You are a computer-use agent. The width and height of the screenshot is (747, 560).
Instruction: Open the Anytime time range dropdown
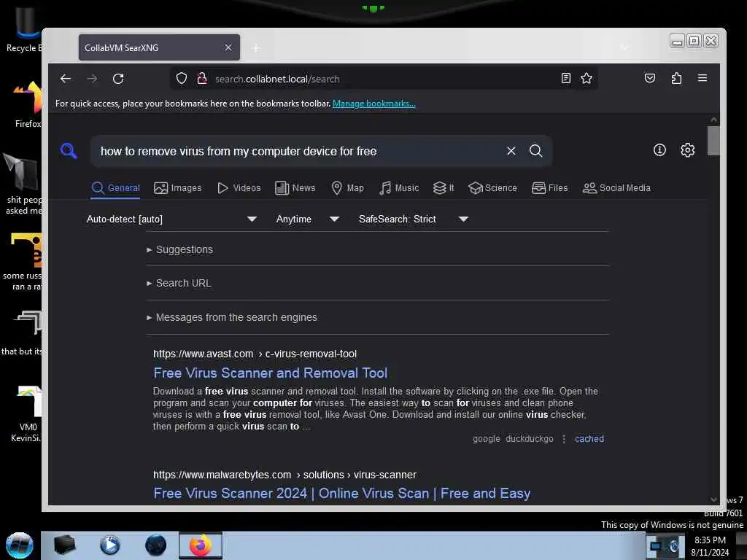coord(308,219)
